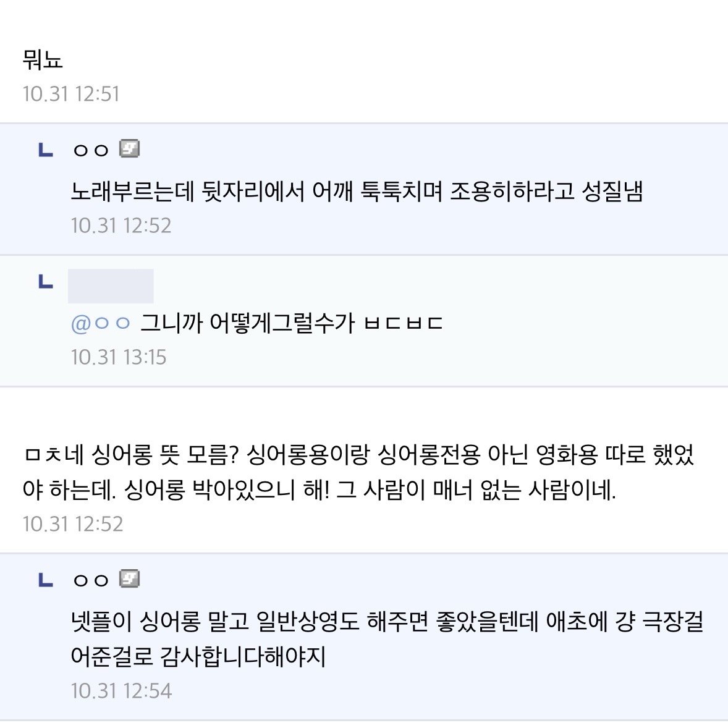This screenshot has width=728, height=728.
Task: Click the 12:52 timestamp under the ㅁㅊ네 comment
Action: 73,524
